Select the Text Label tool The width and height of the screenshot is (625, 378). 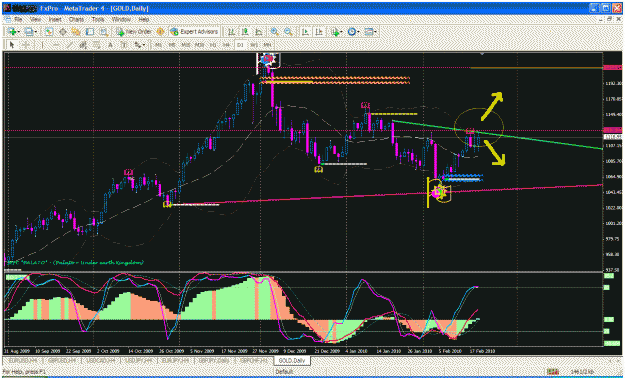click(124, 45)
